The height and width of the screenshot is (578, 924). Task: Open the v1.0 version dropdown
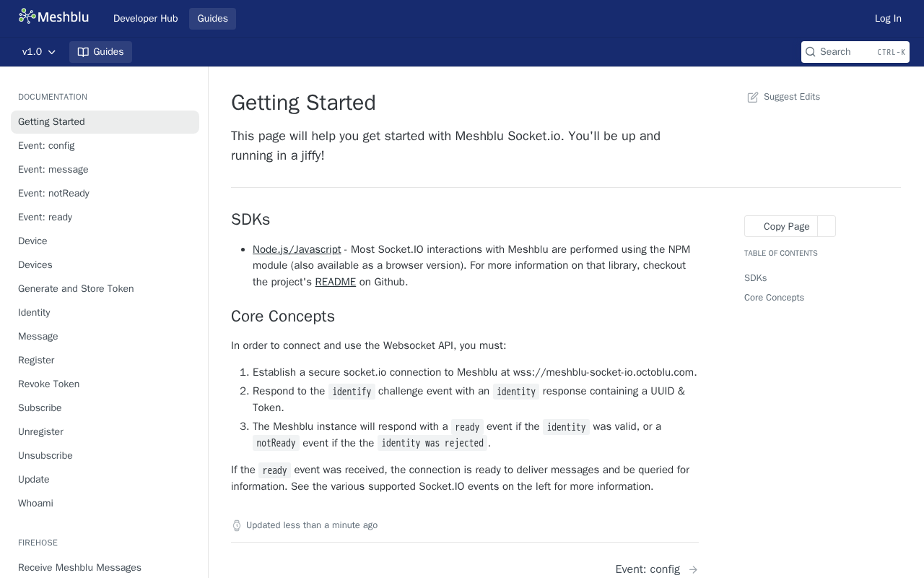(39, 52)
